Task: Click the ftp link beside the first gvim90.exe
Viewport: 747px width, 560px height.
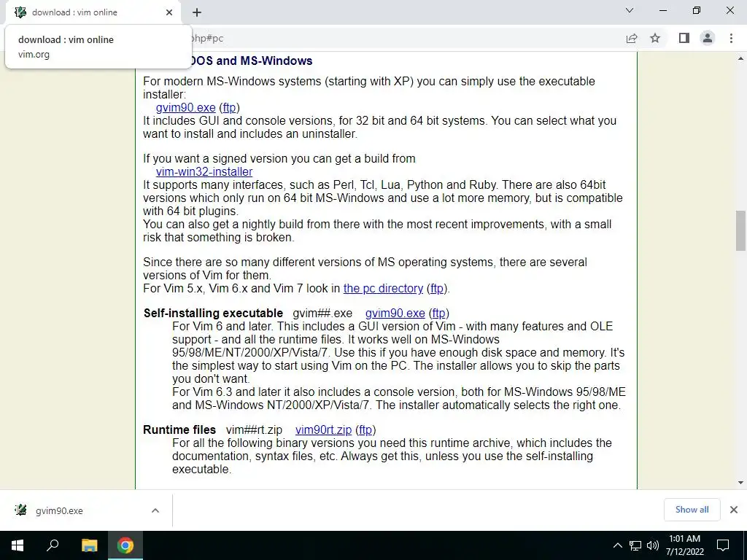Action: (x=229, y=108)
